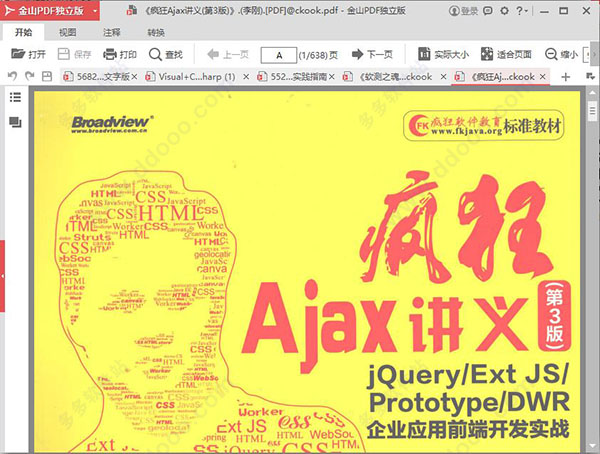This screenshot has width=600, height=454.
Task: Switch to the 转换 ribbon tab
Action: 156,33
